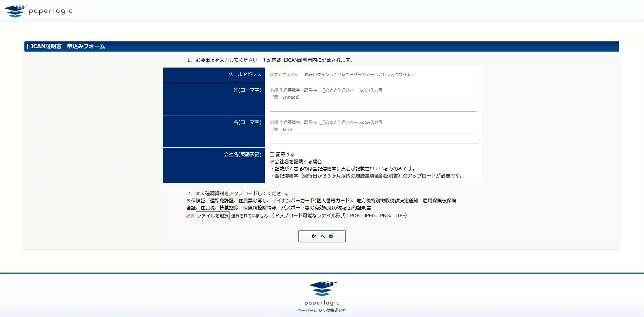Click the ペーパーロジック株式会社 footer text

click(x=322, y=311)
